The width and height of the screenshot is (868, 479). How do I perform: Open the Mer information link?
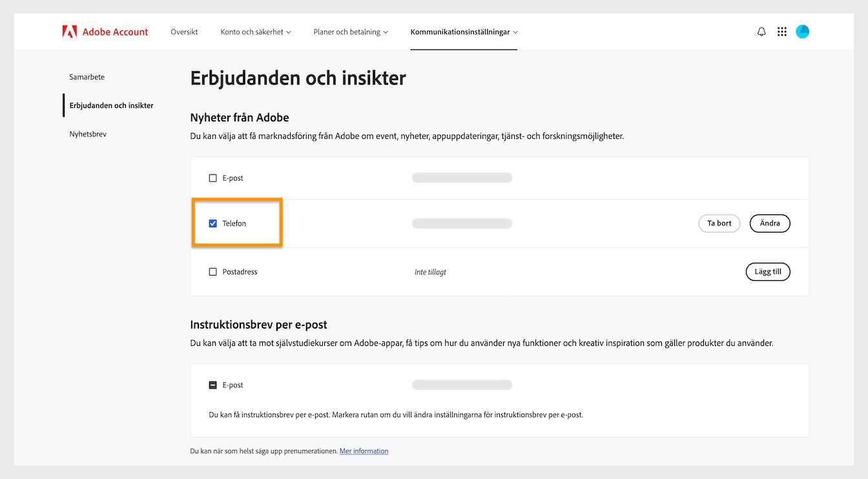pyautogui.click(x=364, y=451)
